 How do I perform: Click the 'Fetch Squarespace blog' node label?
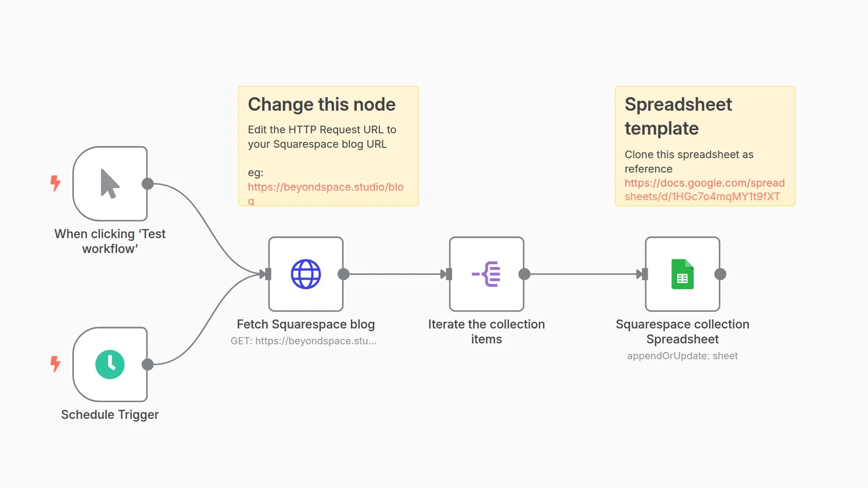click(306, 324)
